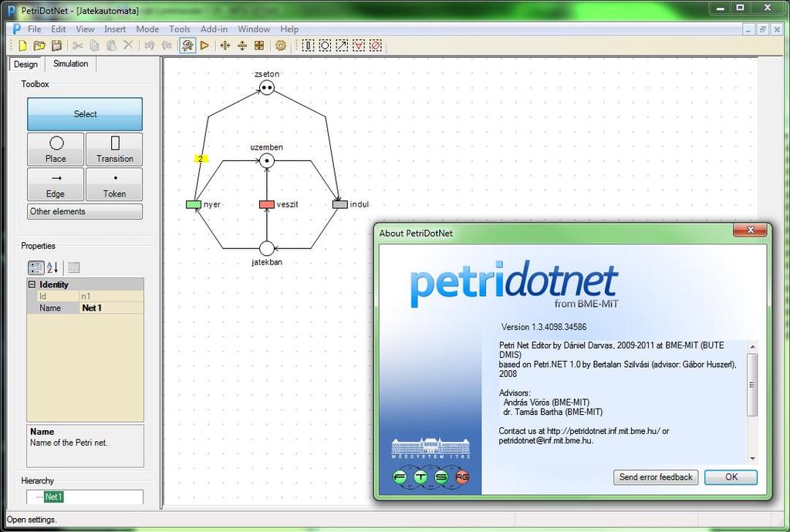Create a new file via toolbar icon
The image size is (790, 532).
[x=22, y=45]
